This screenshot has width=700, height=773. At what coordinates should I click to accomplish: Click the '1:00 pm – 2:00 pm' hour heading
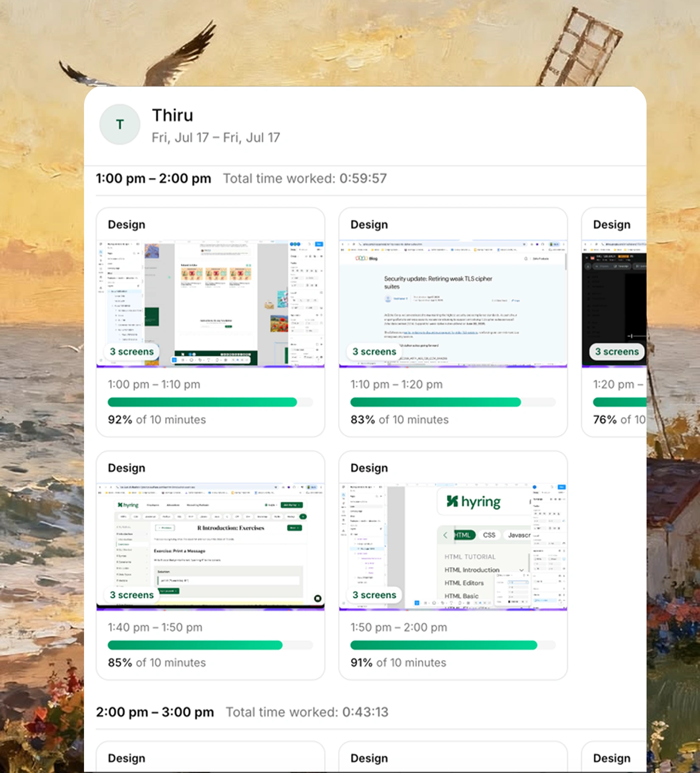click(x=154, y=178)
